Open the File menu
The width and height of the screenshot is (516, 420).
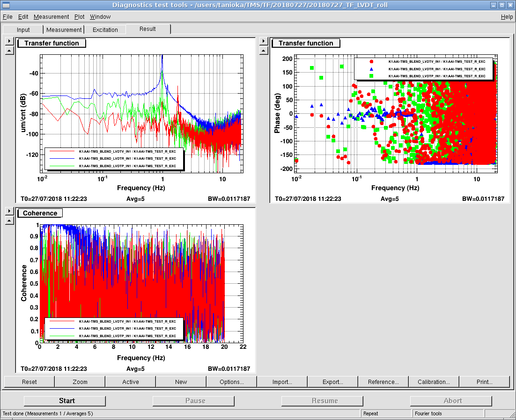click(8, 17)
